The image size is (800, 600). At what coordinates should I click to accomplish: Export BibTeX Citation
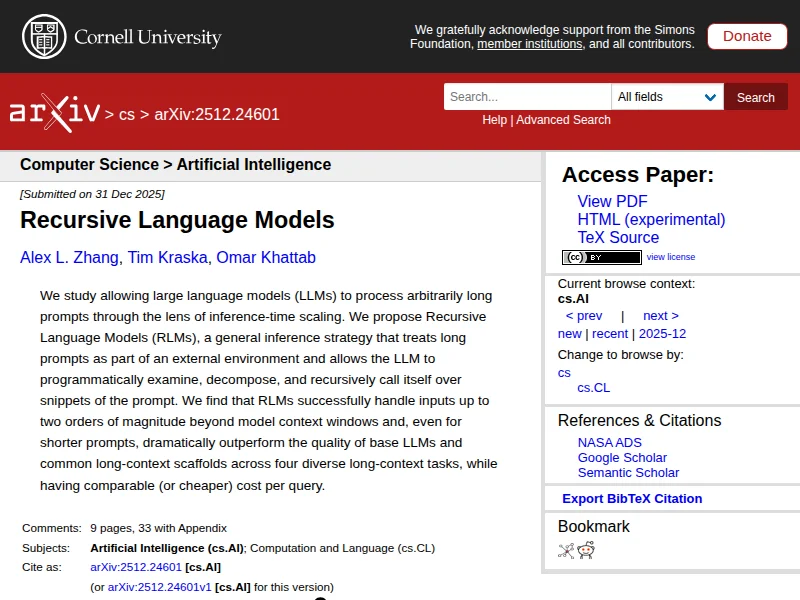point(632,498)
